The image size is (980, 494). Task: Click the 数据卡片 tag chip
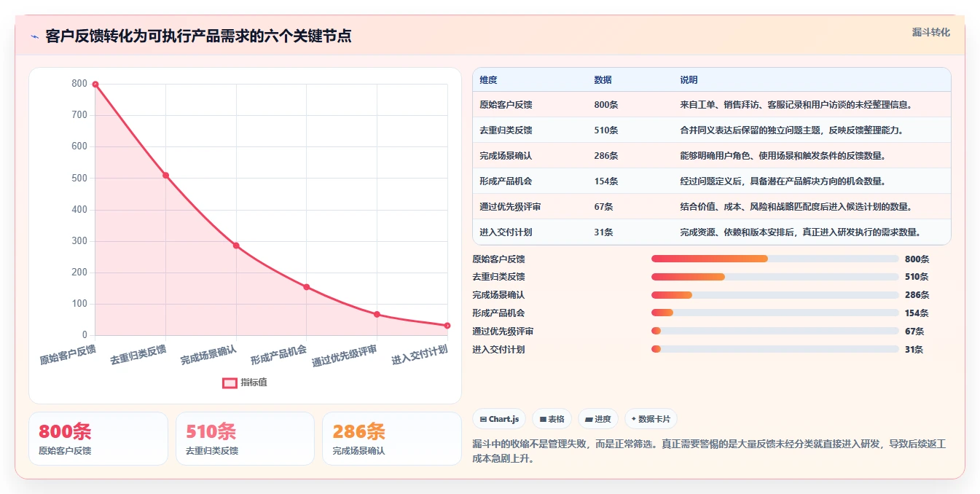click(x=651, y=419)
